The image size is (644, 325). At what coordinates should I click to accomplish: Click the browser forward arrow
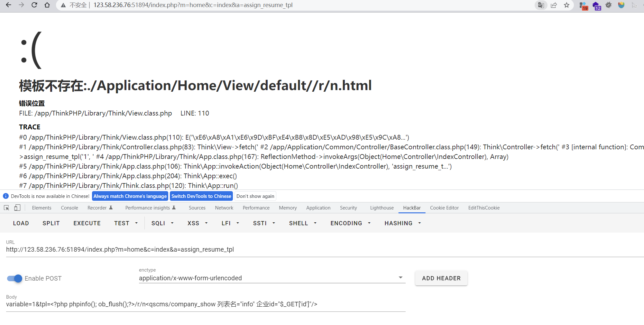22,5
